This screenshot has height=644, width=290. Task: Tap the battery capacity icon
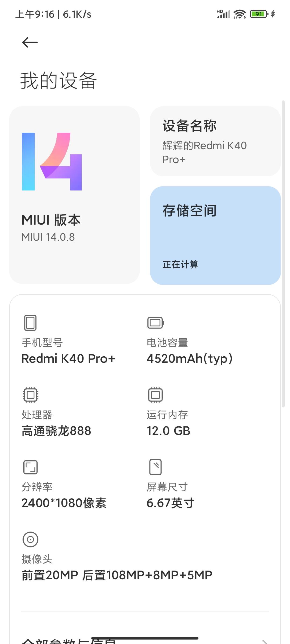156,323
